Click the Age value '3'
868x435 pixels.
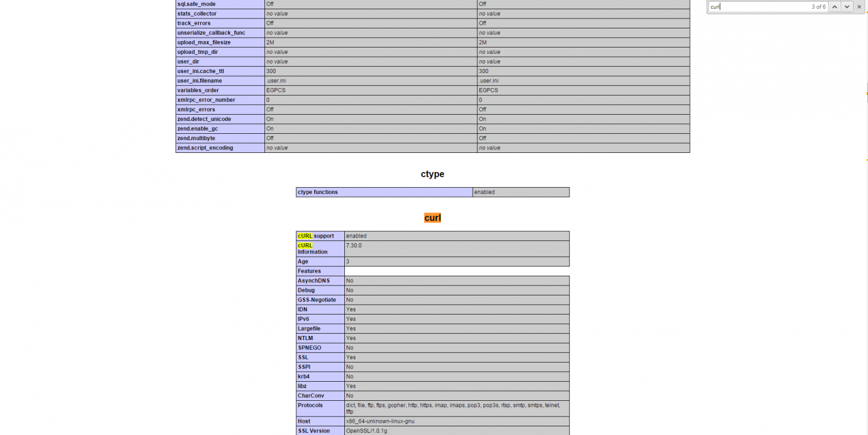pos(348,262)
